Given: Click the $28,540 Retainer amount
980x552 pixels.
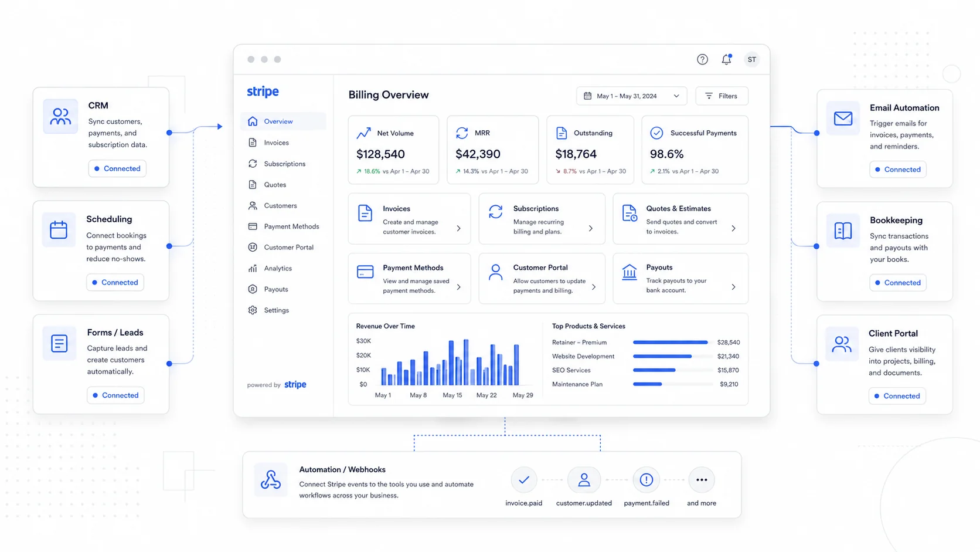Looking at the screenshot, I should click(729, 343).
